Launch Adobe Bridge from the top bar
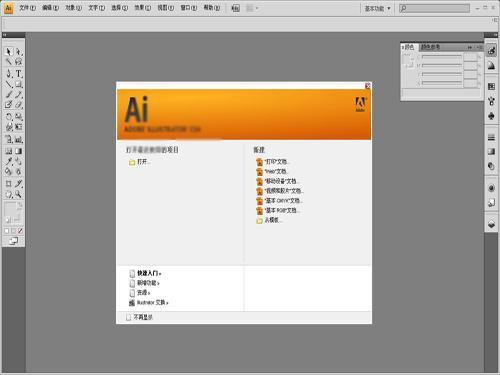This screenshot has width=500, height=375. point(235,8)
